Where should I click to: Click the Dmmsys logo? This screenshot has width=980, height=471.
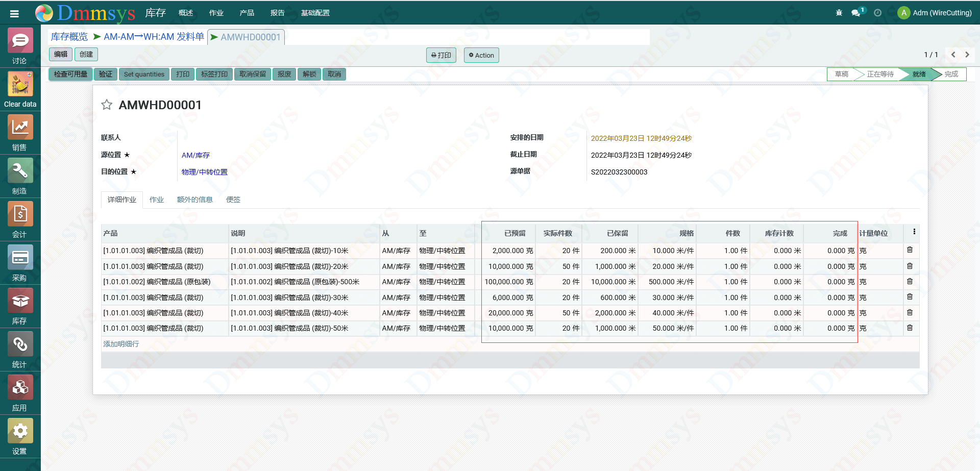point(85,13)
